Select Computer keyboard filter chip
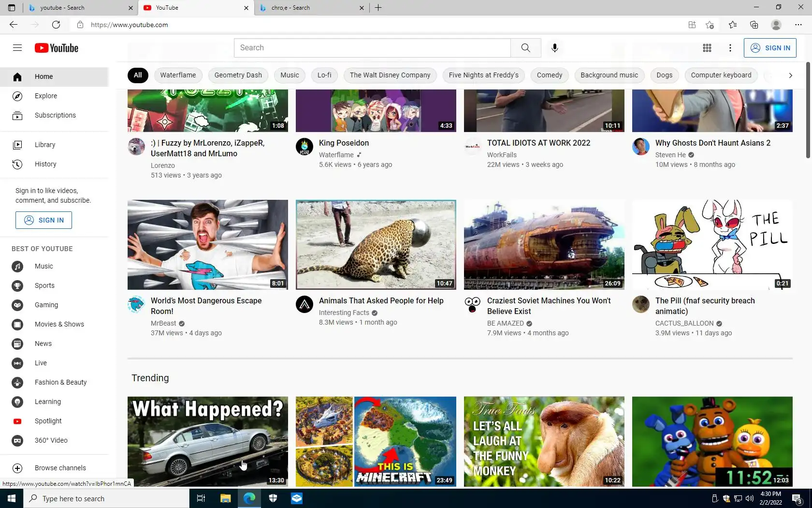Viewport: 812px width, 508px height. [721, 75]
